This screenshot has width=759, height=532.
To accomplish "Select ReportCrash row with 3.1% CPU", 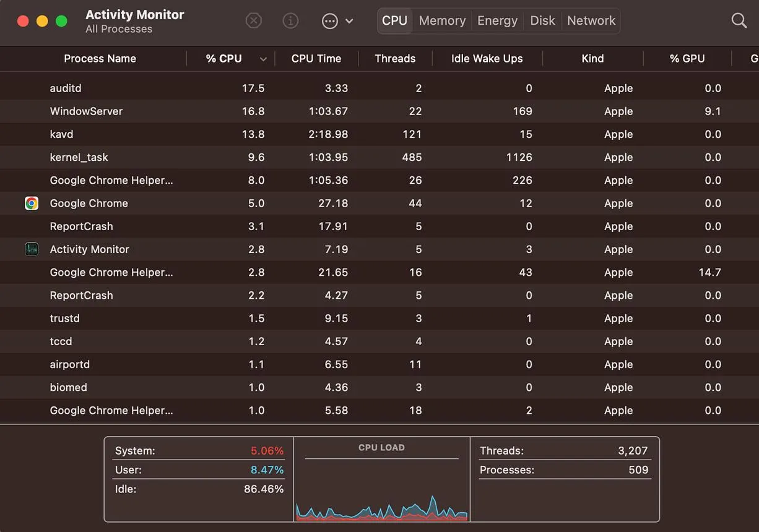I will (379, 226).
